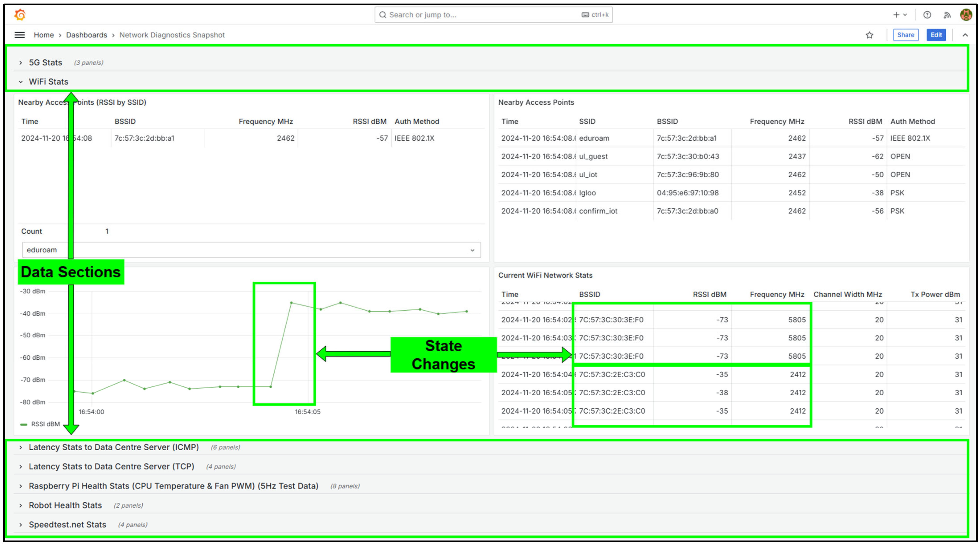
Task: Go to Home breadcrumb
Action: (x=44, y=35)
